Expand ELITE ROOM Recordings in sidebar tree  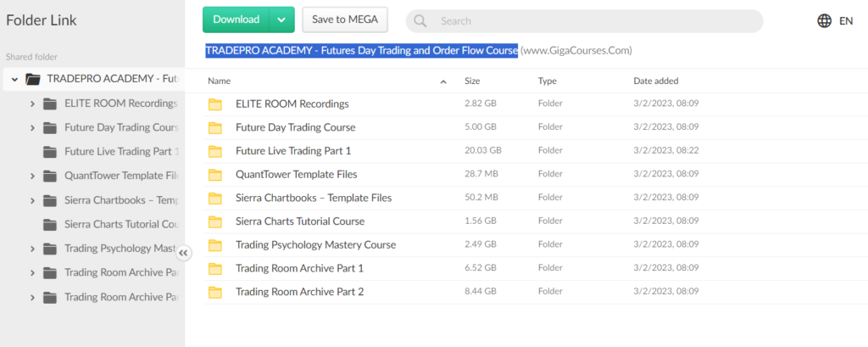(x=32, y=104)
